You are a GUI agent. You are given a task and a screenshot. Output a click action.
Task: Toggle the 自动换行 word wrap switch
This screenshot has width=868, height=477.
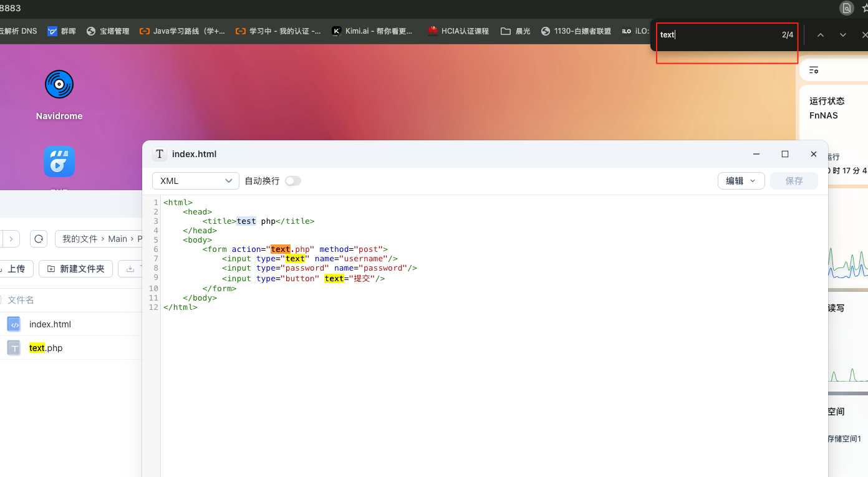click(293, 181)
